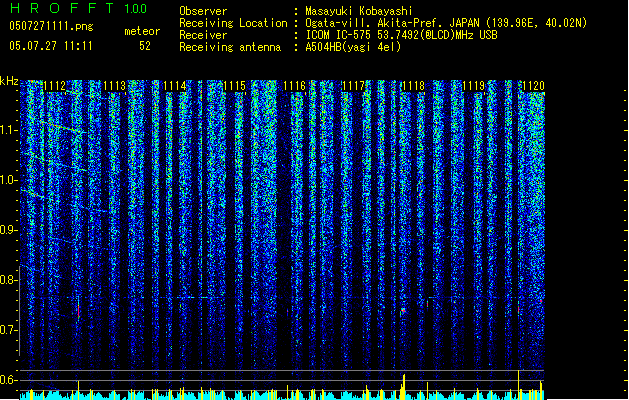
Task: Click the Ogata-vill. Akita-Pref. JAPAN location text
Action: coord(446,23)
